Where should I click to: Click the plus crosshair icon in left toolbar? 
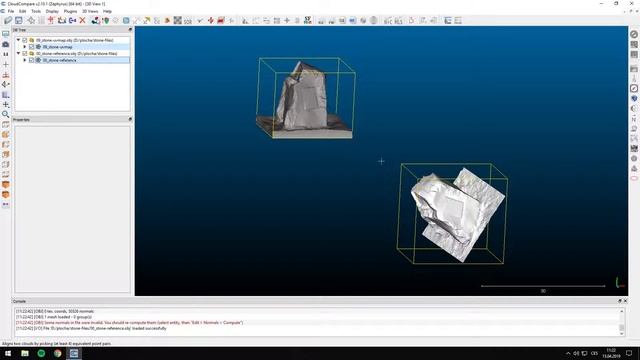(6, 64)
